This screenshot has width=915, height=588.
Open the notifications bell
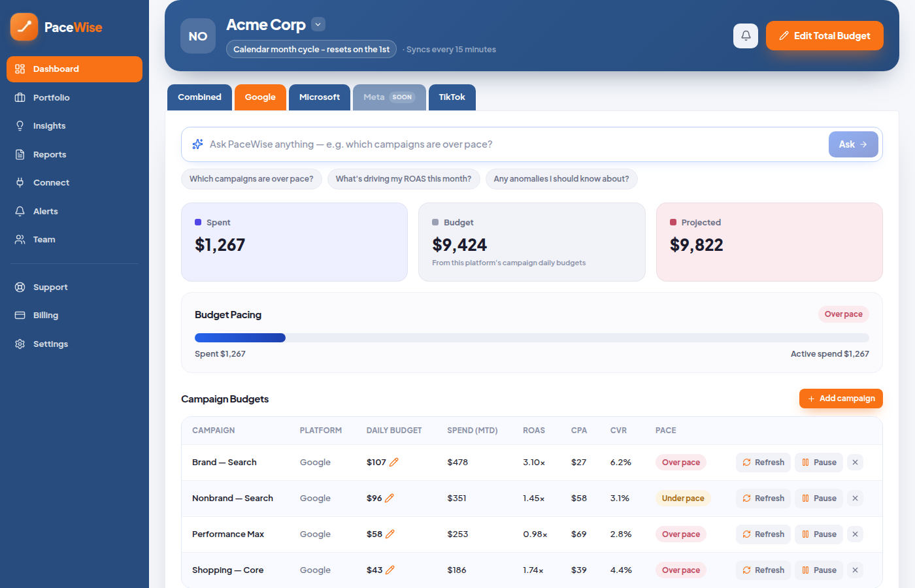tap(746, 36)
